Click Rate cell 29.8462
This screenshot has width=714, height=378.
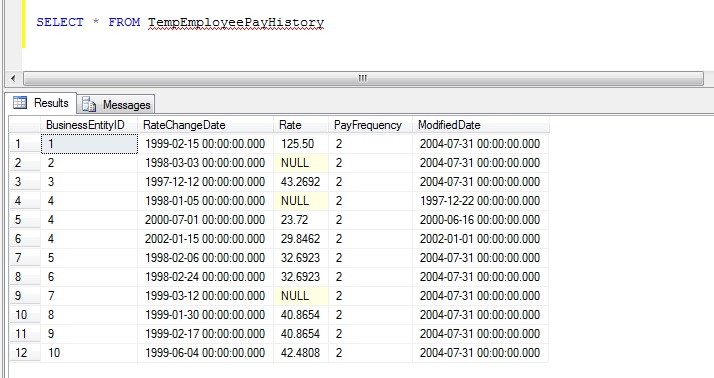301,239
